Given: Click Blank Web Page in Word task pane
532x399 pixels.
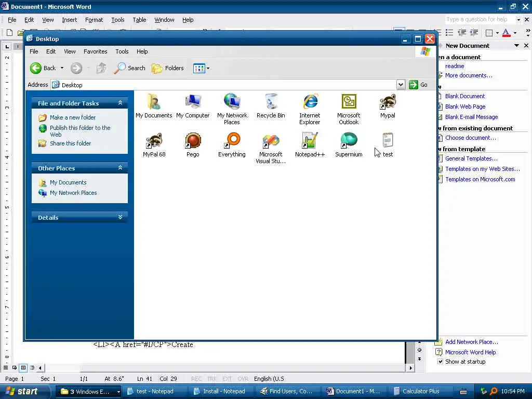Looking at the screenshot, I should pyautogui.click(x=465, y=107).
